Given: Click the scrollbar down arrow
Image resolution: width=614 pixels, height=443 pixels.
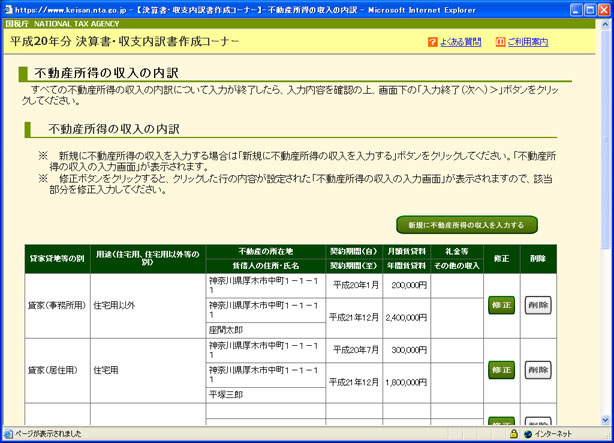Looking at the screenshot, I should [606, 421].
